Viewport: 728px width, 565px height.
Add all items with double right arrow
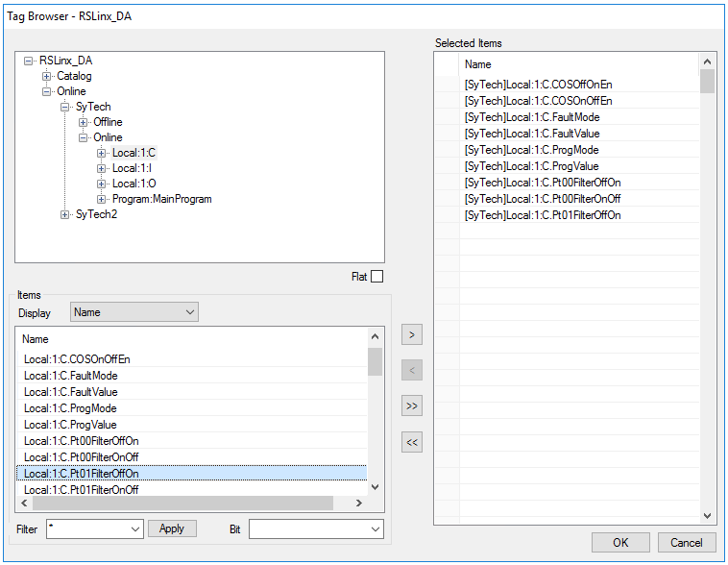click(x=412, y=406)
